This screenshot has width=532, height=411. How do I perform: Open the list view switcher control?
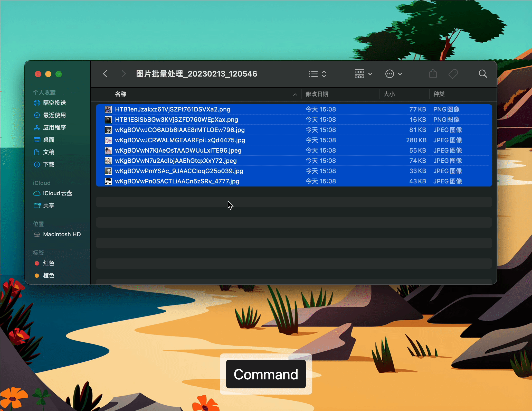click(x=318, y=74)
